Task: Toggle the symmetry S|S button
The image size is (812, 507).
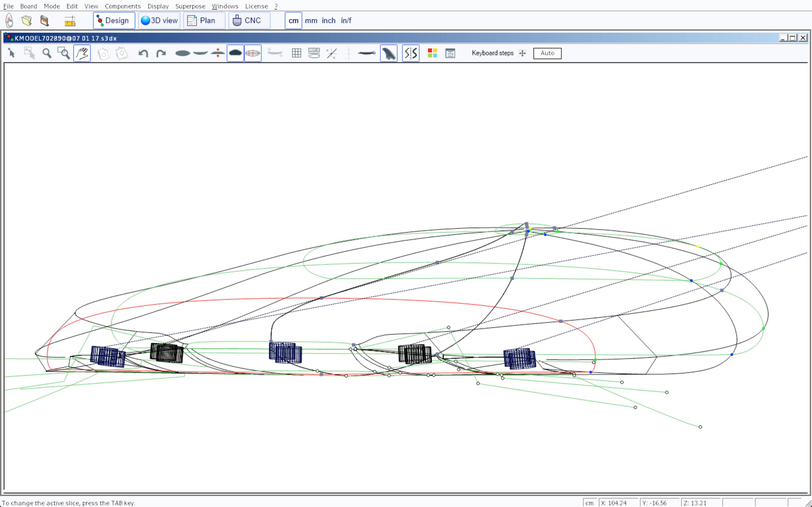Action: pyautogui.click(x=410, y=53)
